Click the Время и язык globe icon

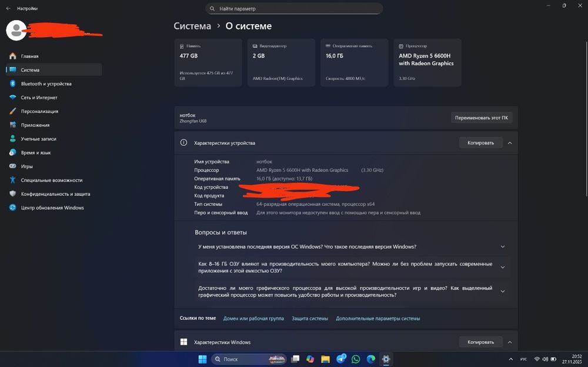(13, 153)
